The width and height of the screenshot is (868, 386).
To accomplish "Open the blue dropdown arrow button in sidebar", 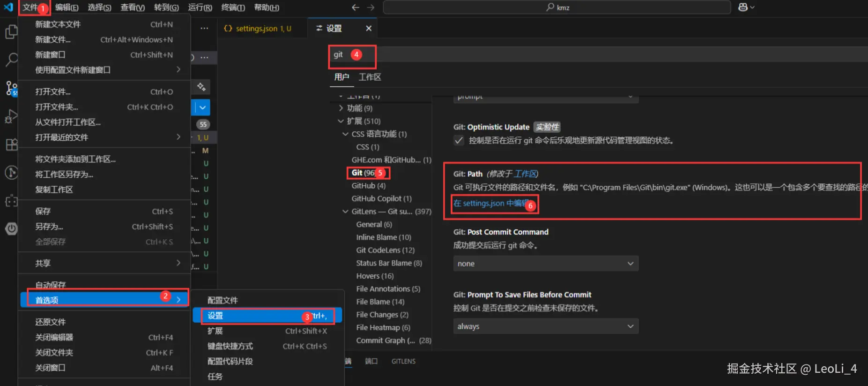I will tap(202, 107).
